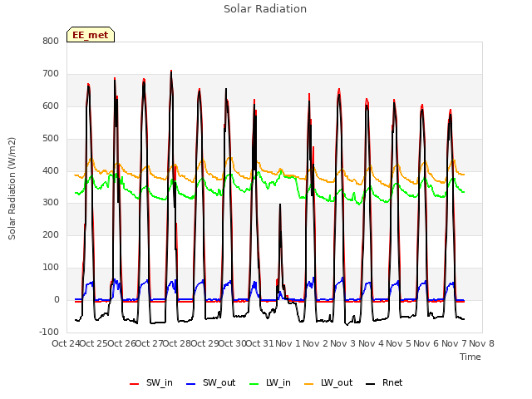Click the 400 y-axis tick label
Screen dimensions: 532x399
click(51, 171)
